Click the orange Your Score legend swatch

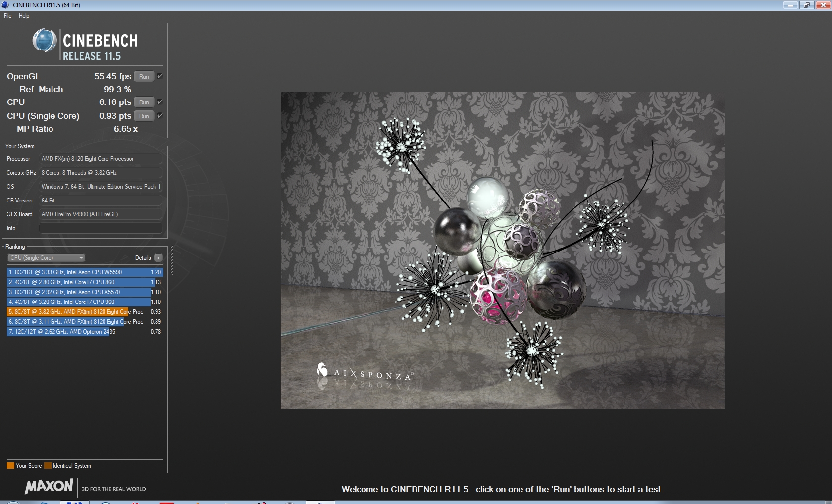[x=10, y=466]
